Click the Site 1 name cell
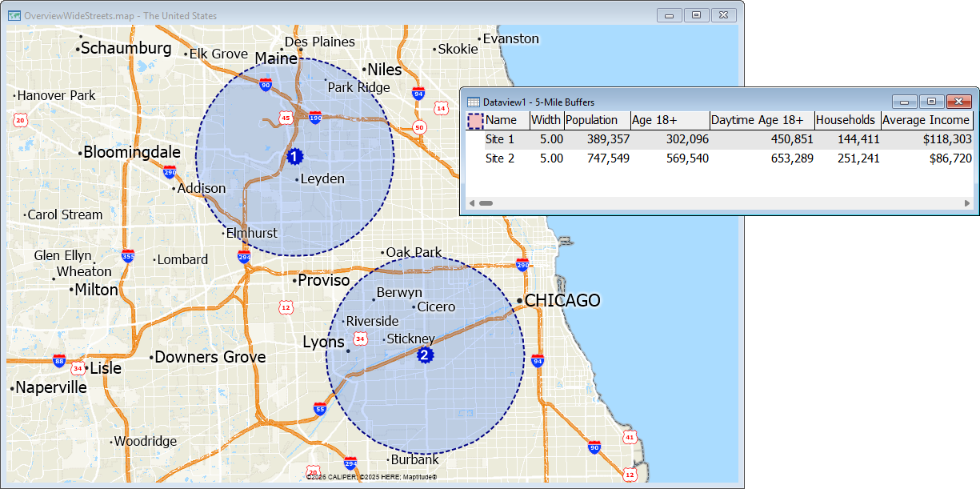The width and height of the screenshot is (980, 489). tap(506, 139)
